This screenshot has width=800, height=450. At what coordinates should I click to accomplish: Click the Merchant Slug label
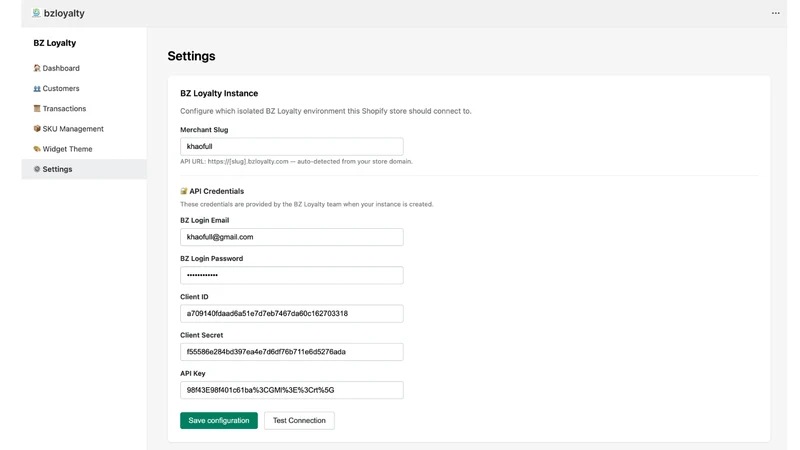(x=204, y=130)
